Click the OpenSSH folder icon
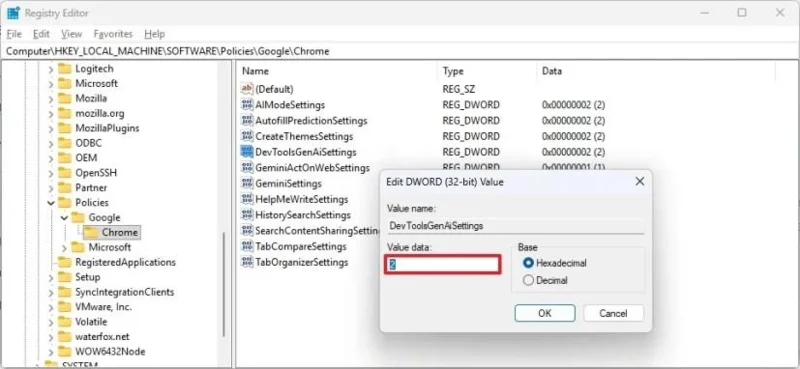 tap(65, 173)
